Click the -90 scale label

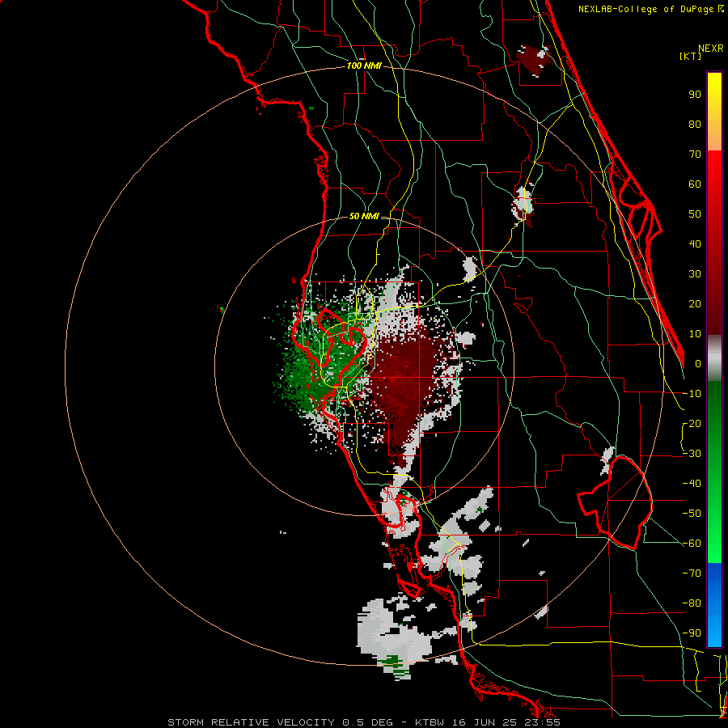pyautogui.click(x=692, y=633)
